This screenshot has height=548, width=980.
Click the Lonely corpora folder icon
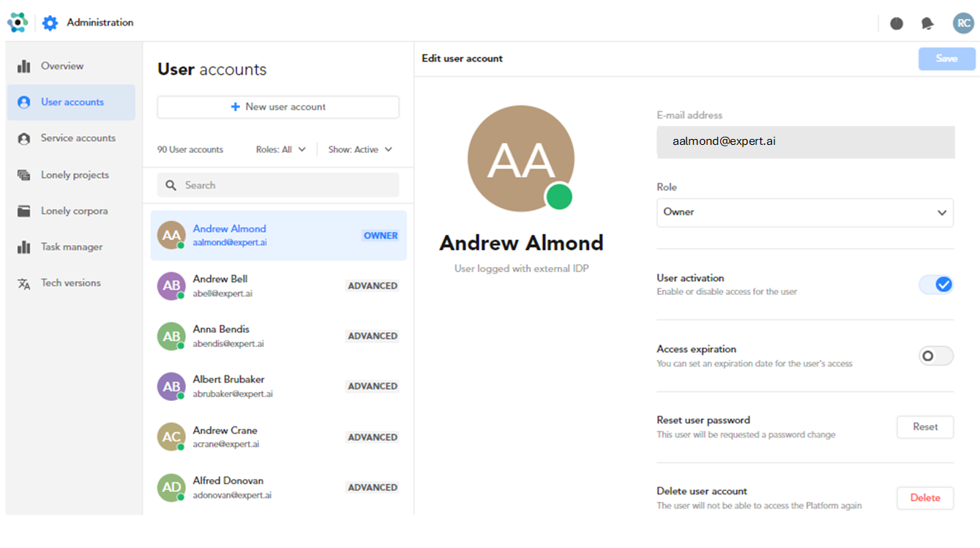(24, 211)
